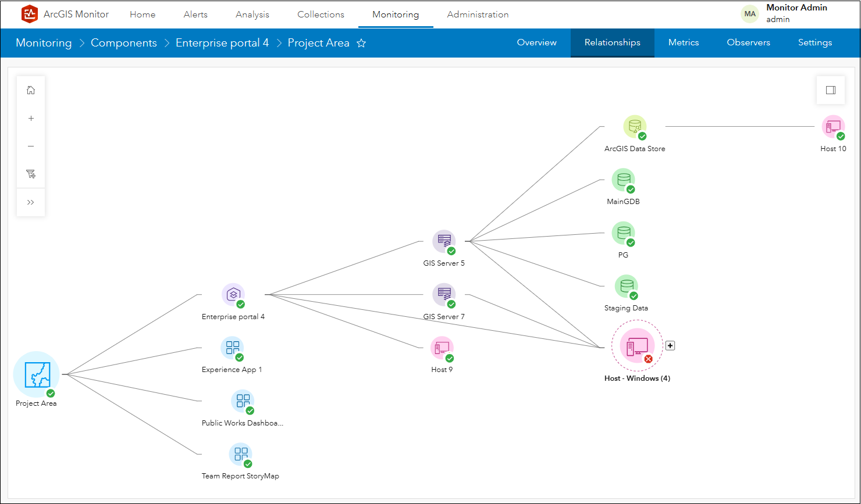Open the Alerts menu
The height and width of the screenshot is (504, 861).
point(195,15)
